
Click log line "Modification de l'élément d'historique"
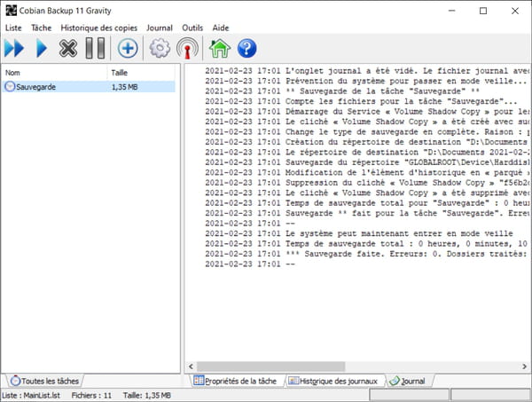point(367,173)
